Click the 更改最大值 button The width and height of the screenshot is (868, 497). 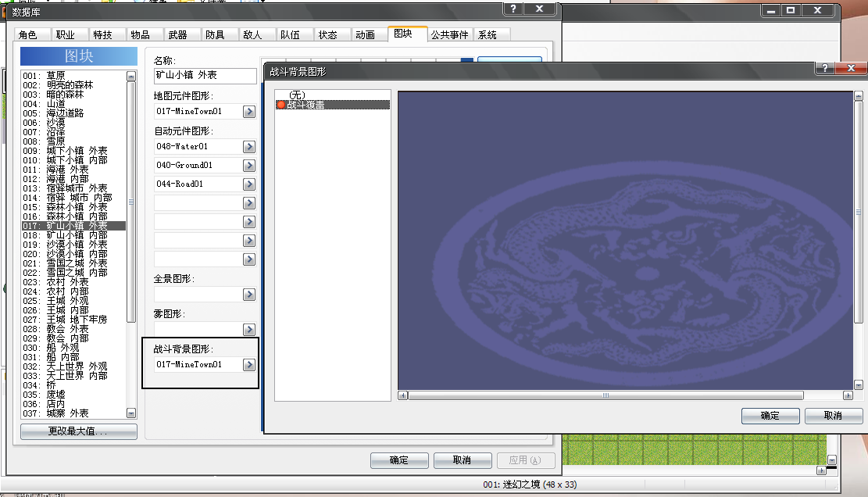point(79,431)
